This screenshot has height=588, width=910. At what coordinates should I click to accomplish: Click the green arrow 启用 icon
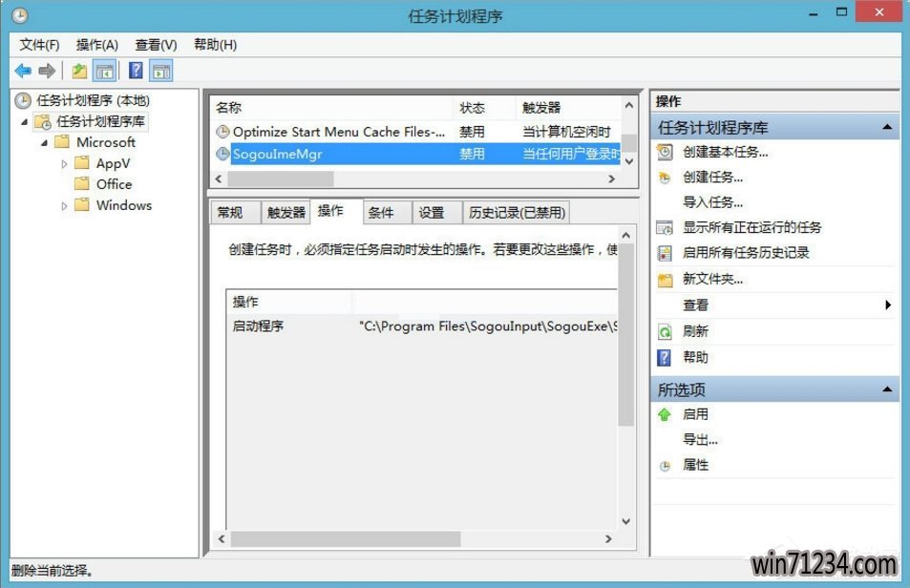tap(665, 414)
